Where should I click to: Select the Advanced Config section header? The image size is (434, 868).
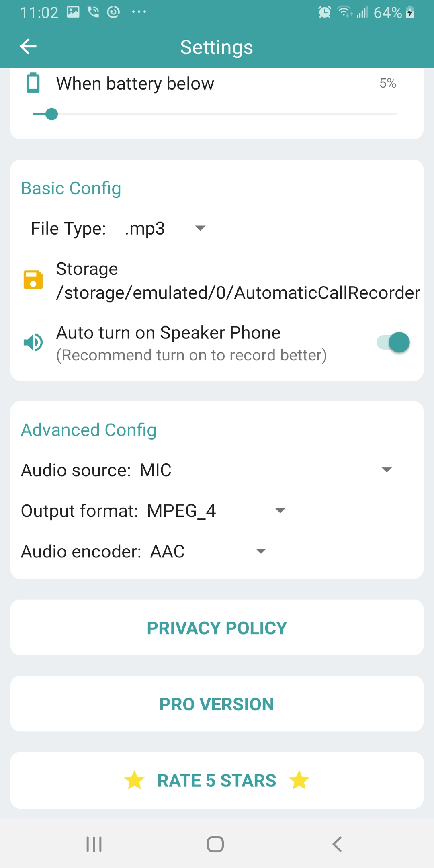coord(88,430)
